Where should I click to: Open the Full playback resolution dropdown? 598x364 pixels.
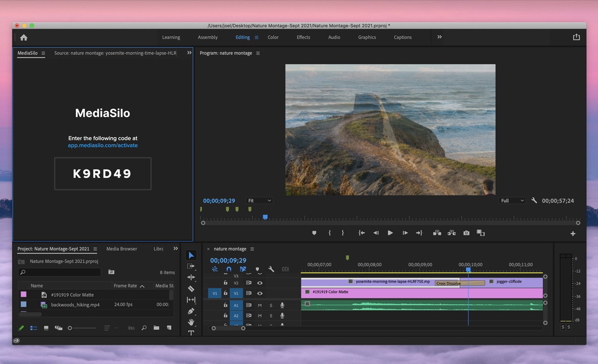click(x=512, y=201)
